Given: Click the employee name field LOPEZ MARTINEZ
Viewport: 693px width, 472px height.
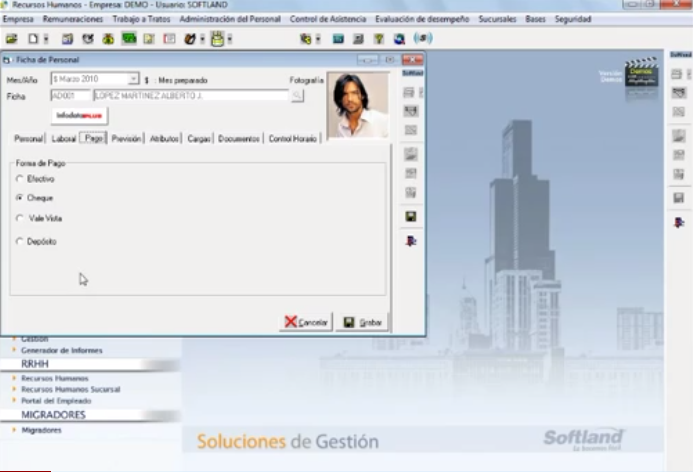Looking at the screenshot, I should coord(191,95).
